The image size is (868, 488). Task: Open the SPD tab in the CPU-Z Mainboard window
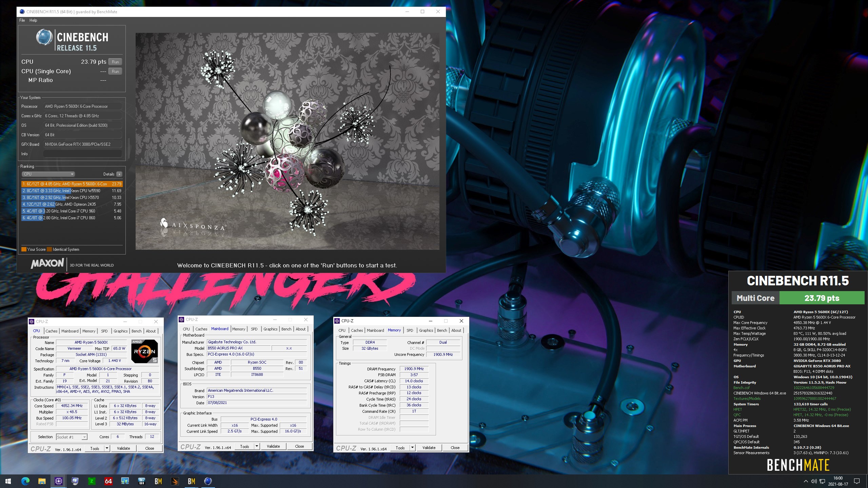tap(254, 329)
